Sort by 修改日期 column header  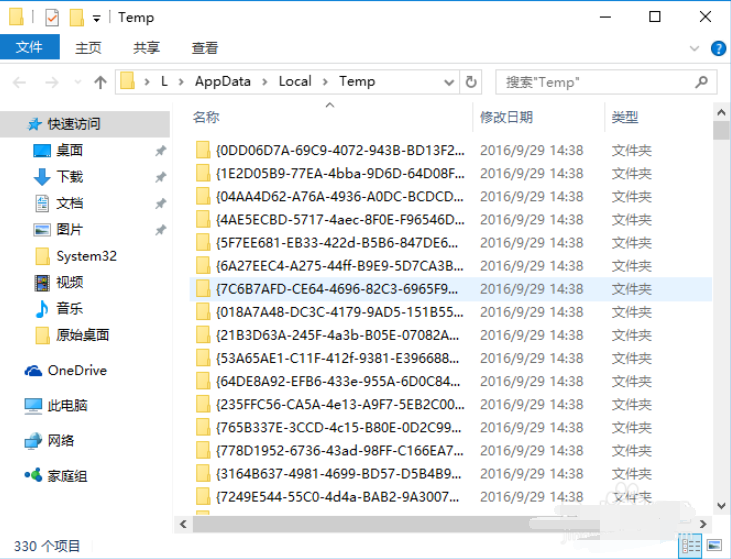click(x=506, y=117)
